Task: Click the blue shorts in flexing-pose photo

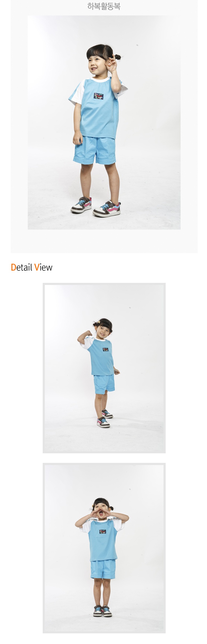Action: click(x=104, y=384)
